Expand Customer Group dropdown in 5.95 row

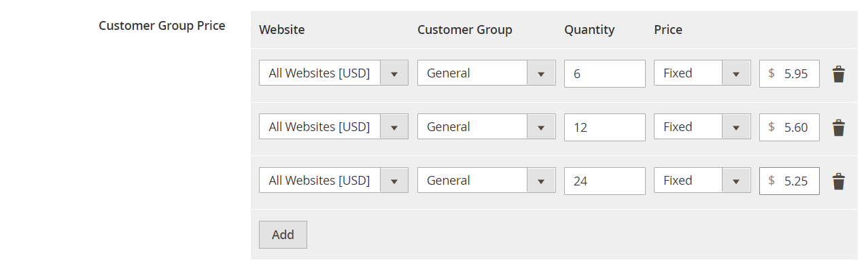click(x=487, y=73)
